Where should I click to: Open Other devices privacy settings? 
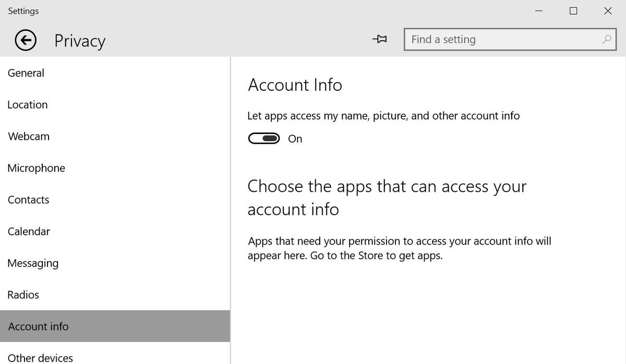tap(40, 358)
